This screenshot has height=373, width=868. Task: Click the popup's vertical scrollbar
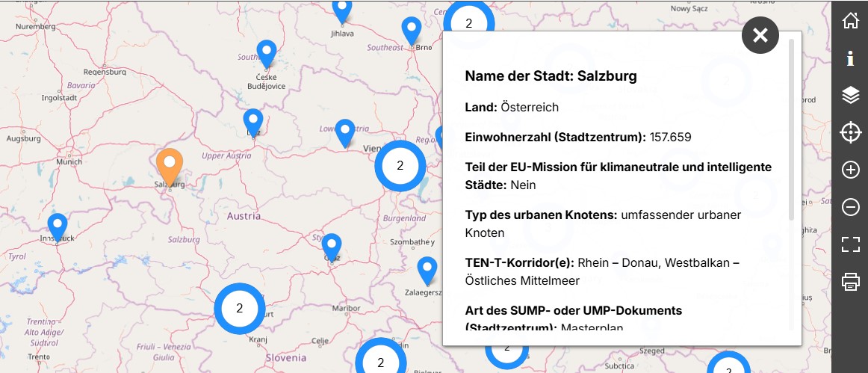792,131
